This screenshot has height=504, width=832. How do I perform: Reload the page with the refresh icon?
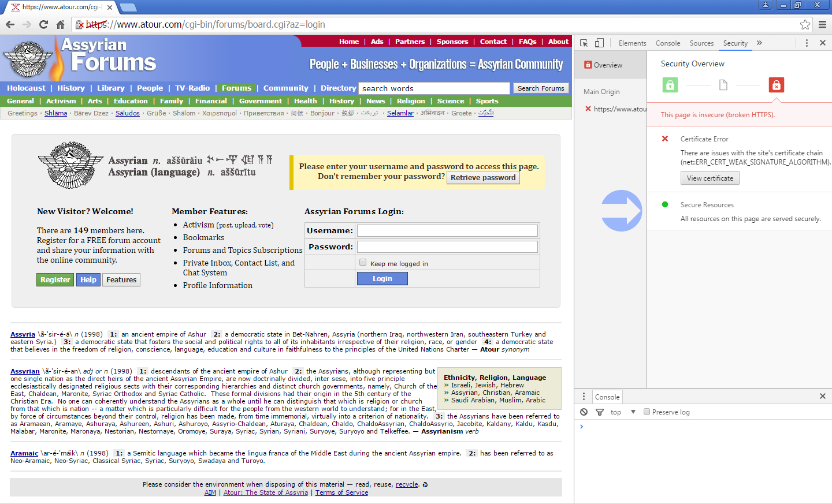tap(43, 24)
